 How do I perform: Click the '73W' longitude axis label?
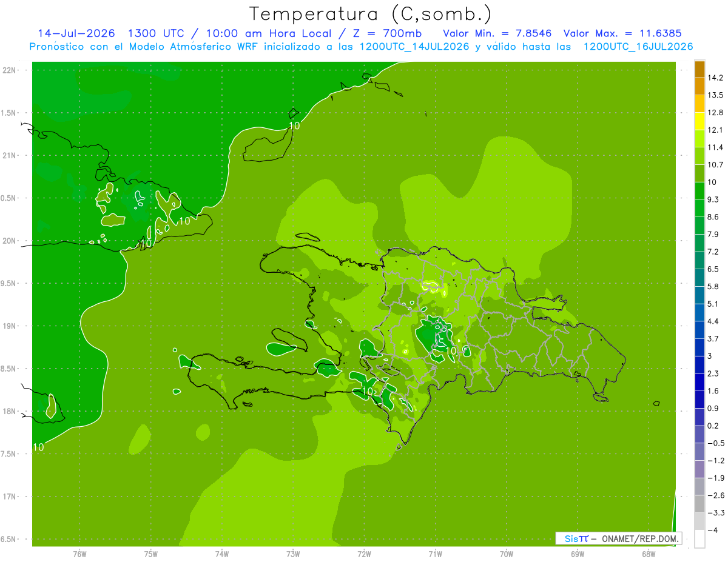293,554
